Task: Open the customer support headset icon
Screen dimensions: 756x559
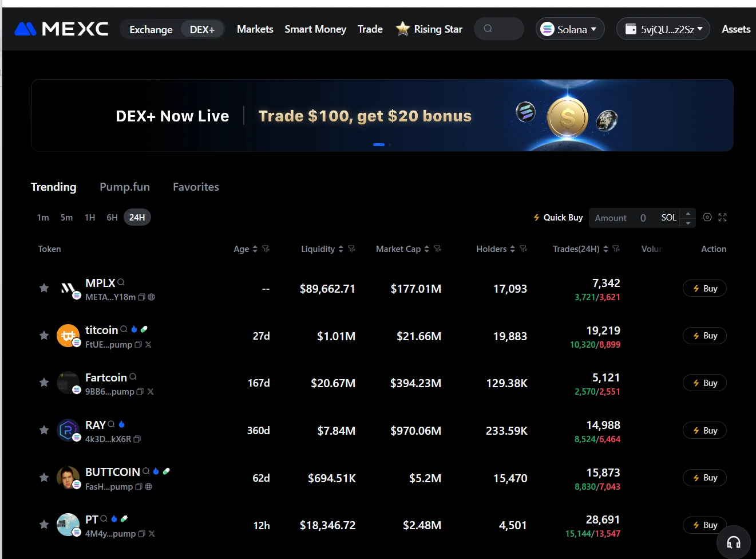Action: pos(733,542)
